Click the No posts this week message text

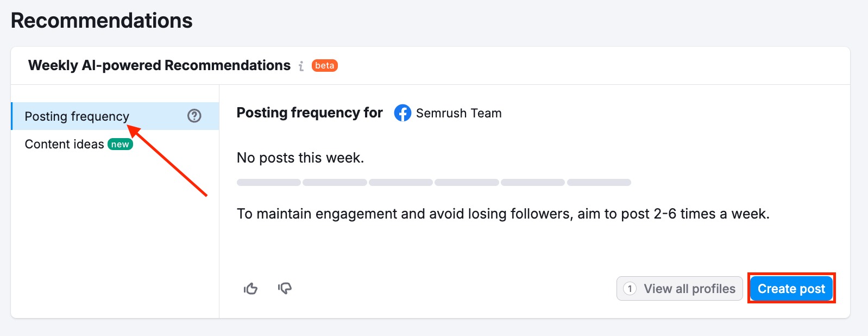(300, 158)
